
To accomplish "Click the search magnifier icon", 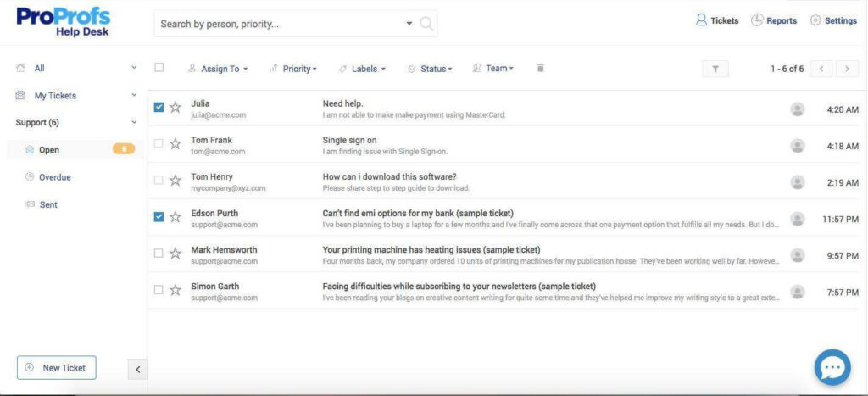I will (x=426, y=24).
